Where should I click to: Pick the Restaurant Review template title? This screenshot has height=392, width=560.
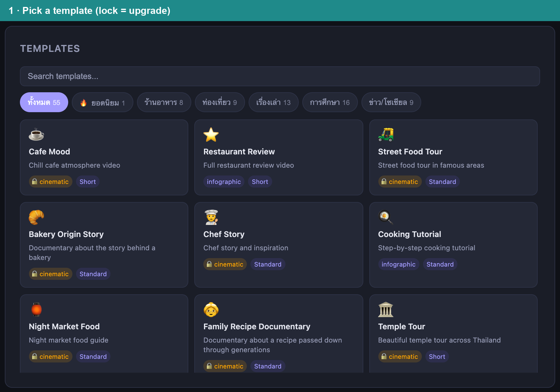239,152
